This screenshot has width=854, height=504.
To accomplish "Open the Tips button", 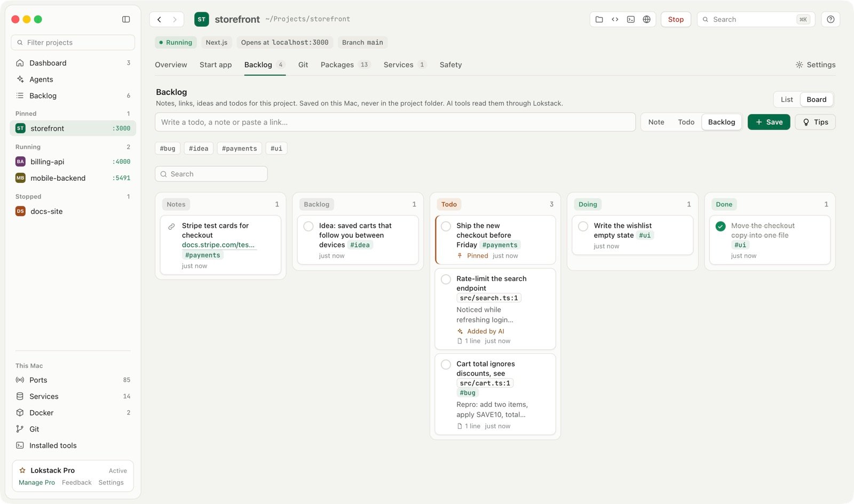I will (815, 122).
